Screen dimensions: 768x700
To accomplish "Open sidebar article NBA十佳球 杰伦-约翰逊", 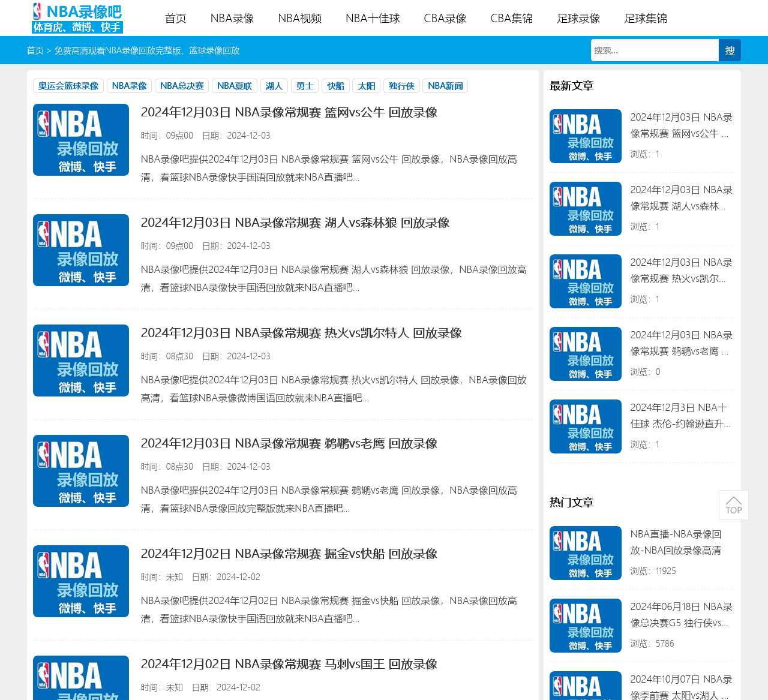I will point(680,416).
